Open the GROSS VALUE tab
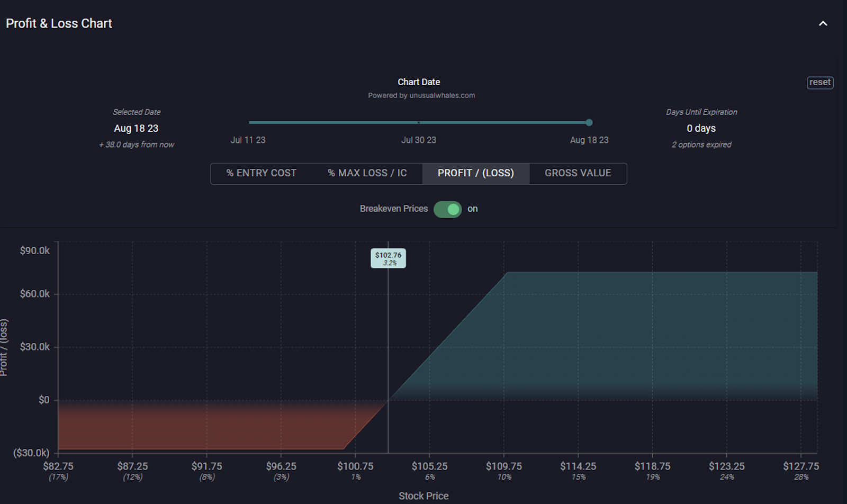The width and height of the screenshot is (847, 504). [x=578, y=173]
